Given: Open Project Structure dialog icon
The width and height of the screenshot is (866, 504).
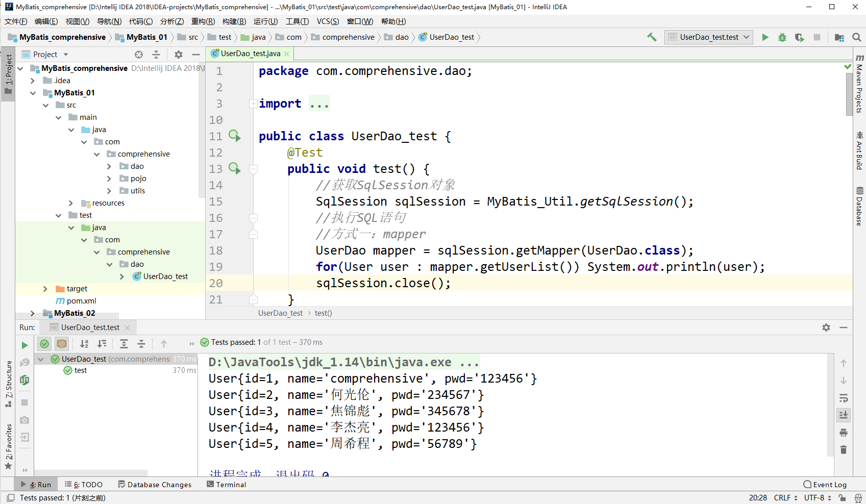Looking at the screenshot, I should (x=839, y=37).
